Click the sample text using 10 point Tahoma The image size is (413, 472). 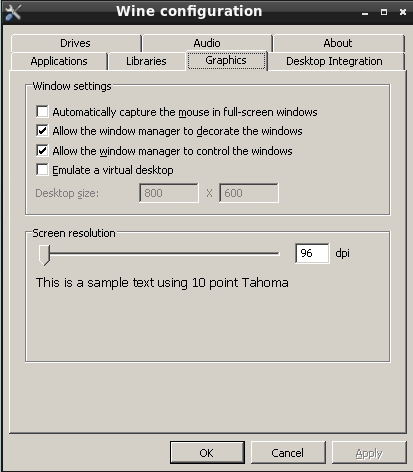click(x=162, y=283)
